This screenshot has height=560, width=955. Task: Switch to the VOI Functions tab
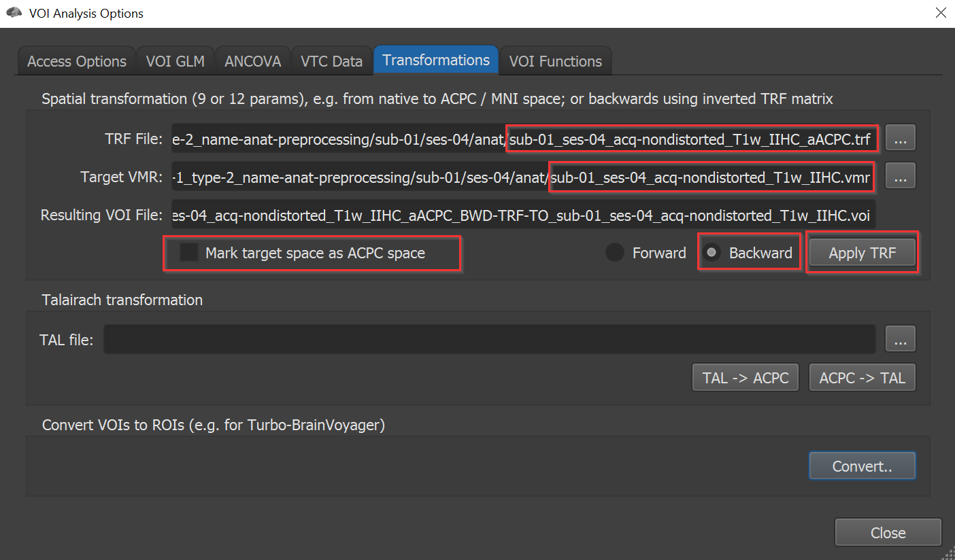(555, 61)
